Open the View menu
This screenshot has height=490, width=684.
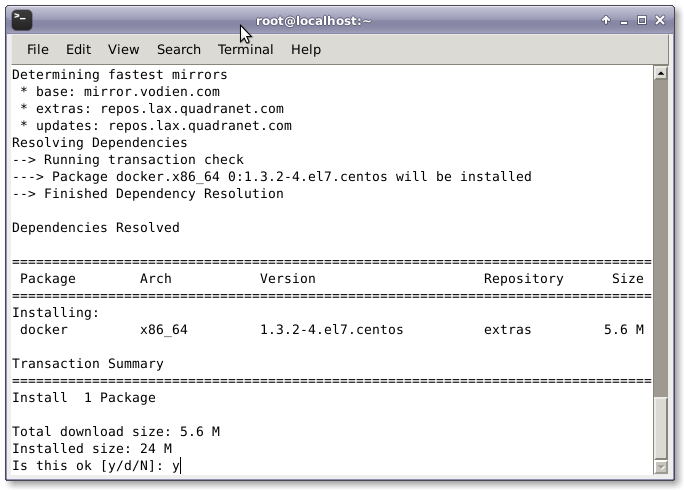[123, 49]
